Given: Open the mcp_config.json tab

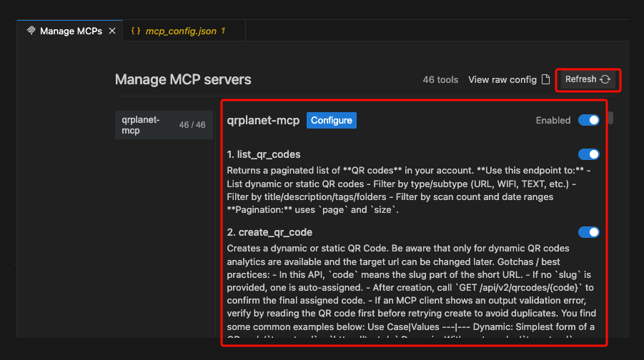Looking at the screenshot, I should [x=184, y=31].
